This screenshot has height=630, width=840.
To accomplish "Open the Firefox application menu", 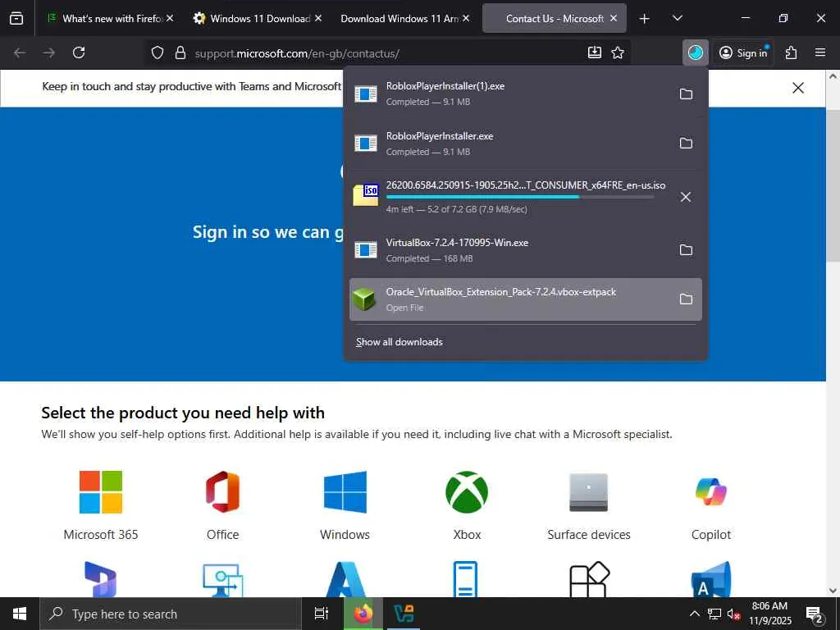I will coord(820,52).
